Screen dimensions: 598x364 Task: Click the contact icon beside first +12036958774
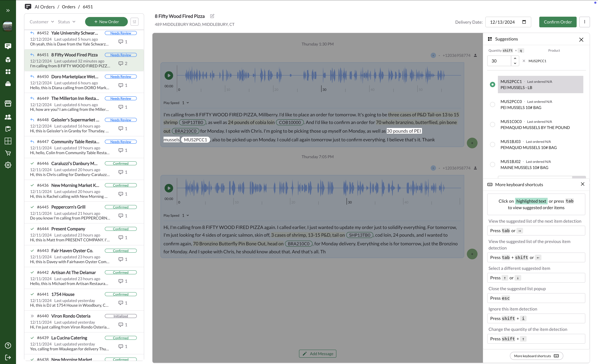tap(475, 55)
